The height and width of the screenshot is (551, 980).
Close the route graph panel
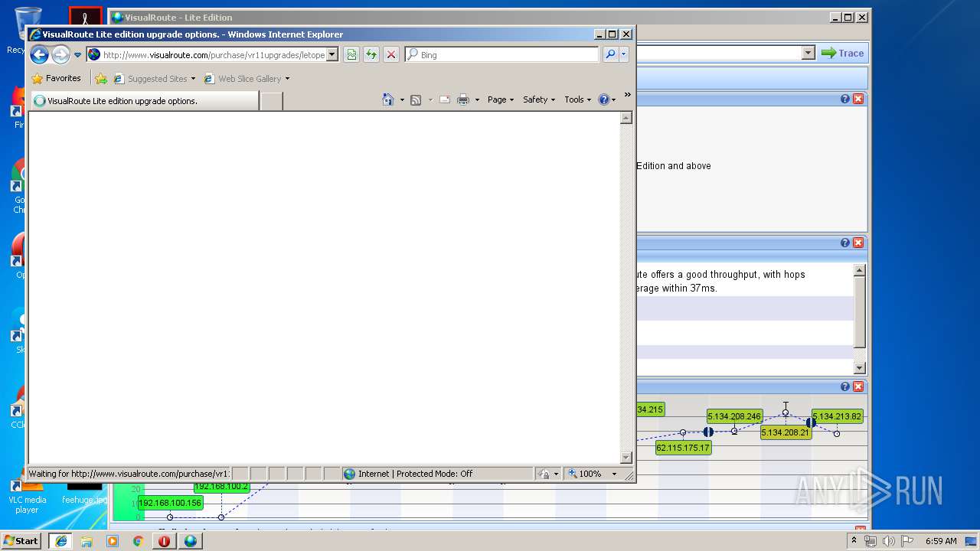tap(858, 386)
